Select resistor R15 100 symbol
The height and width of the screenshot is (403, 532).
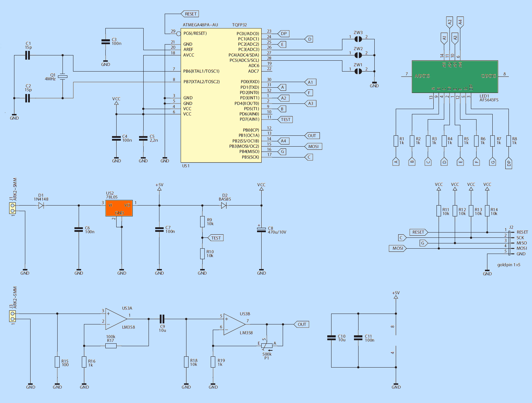(57, 362)
